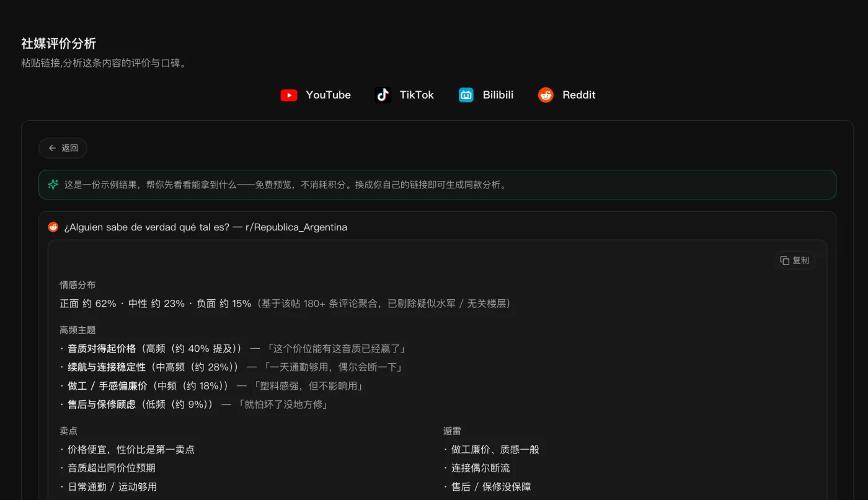Image resolution: width=868 pixels, height=500 pixels.
Task: Click the pitfall 售后 / 保修没保障
Action: pyautogui.click(x=487, y=487)
